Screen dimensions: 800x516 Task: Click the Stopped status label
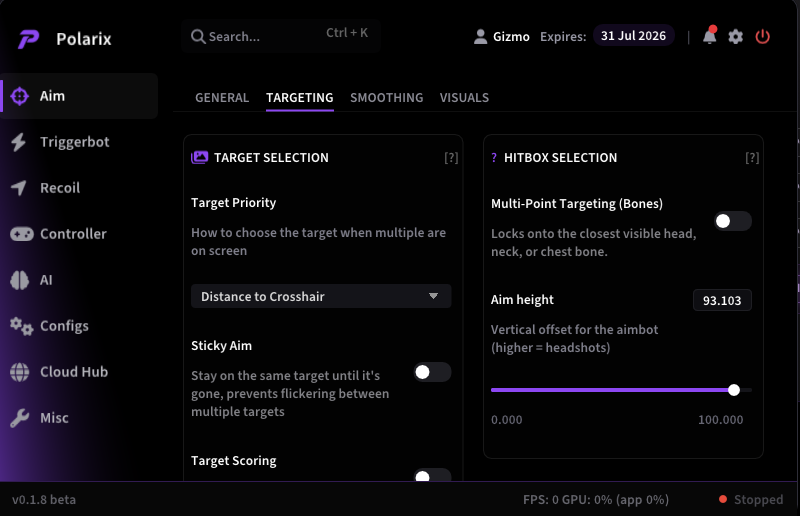(758, 499)
